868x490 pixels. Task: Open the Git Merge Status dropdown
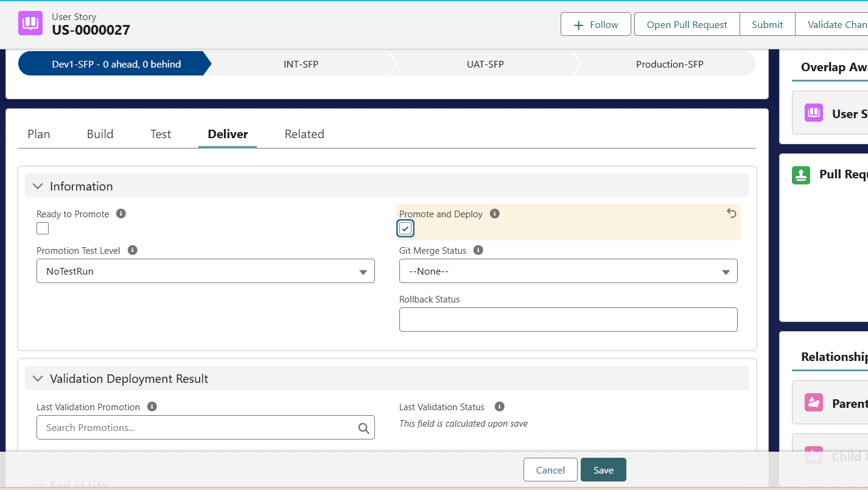click(x=569, y=271)
